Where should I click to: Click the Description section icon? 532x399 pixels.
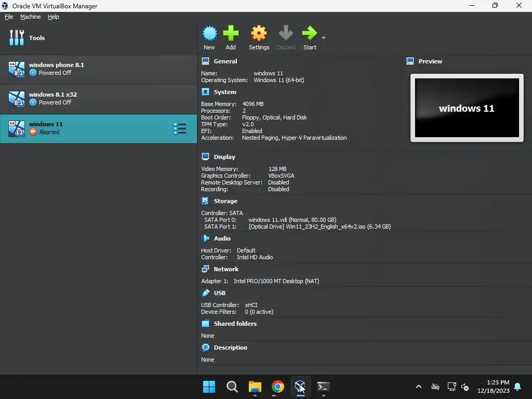[x=205, y=347]
